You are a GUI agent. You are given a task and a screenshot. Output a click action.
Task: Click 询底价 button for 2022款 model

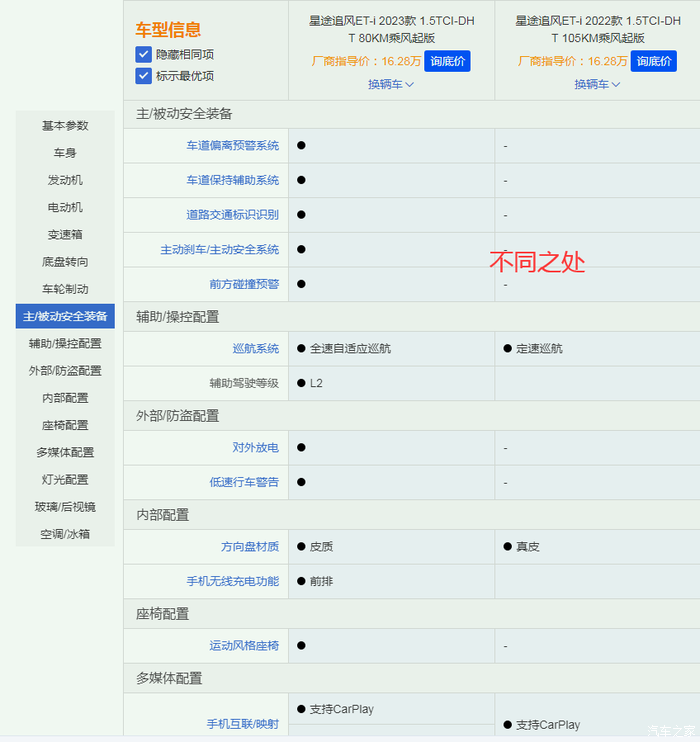(x=653, y=61)
